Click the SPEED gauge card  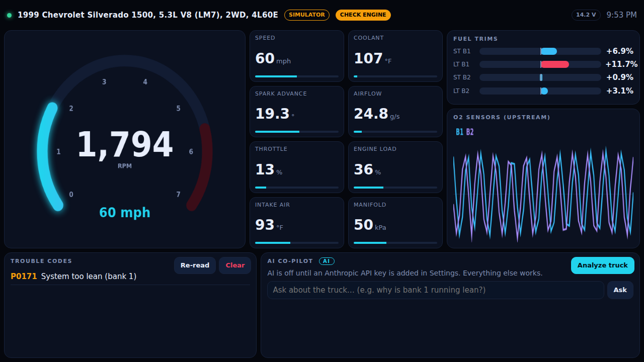[297, 56]
